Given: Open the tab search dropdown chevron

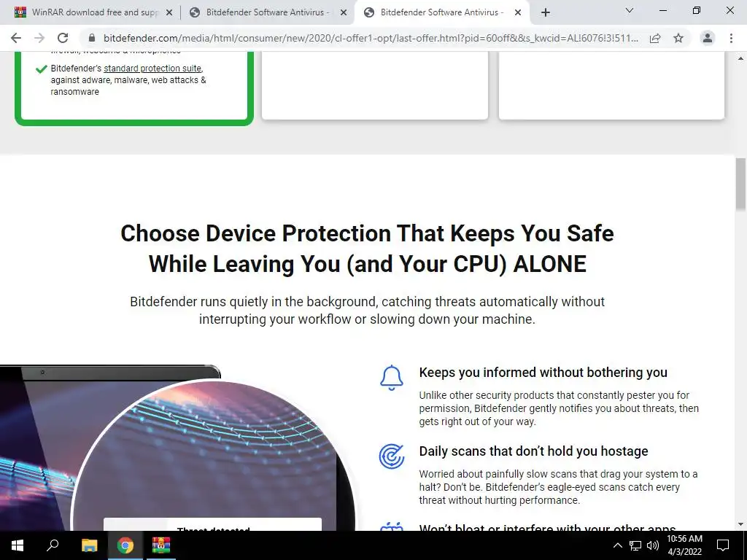Looking at the screenshot, I should [x=630, y=10].
